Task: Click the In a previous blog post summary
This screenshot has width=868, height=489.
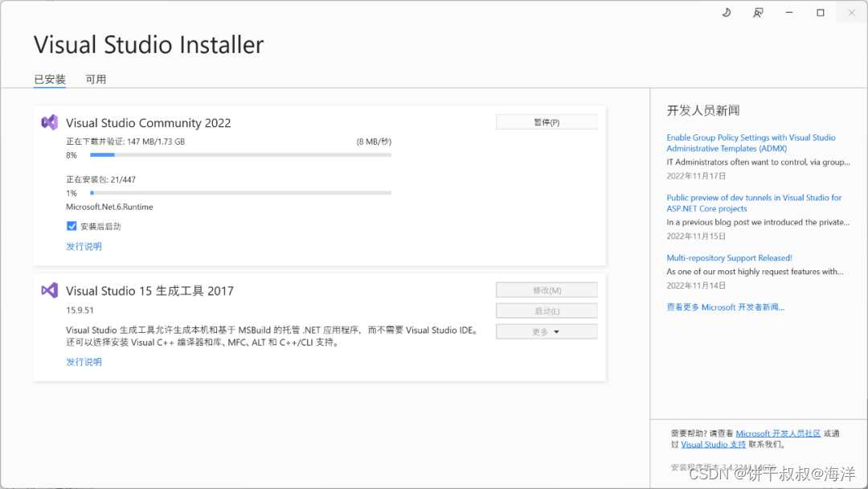Action: click(x=758, y=223)
